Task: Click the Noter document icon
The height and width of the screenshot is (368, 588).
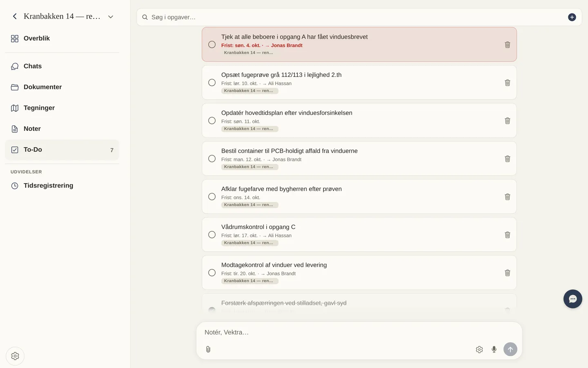Action: point(15,129)
